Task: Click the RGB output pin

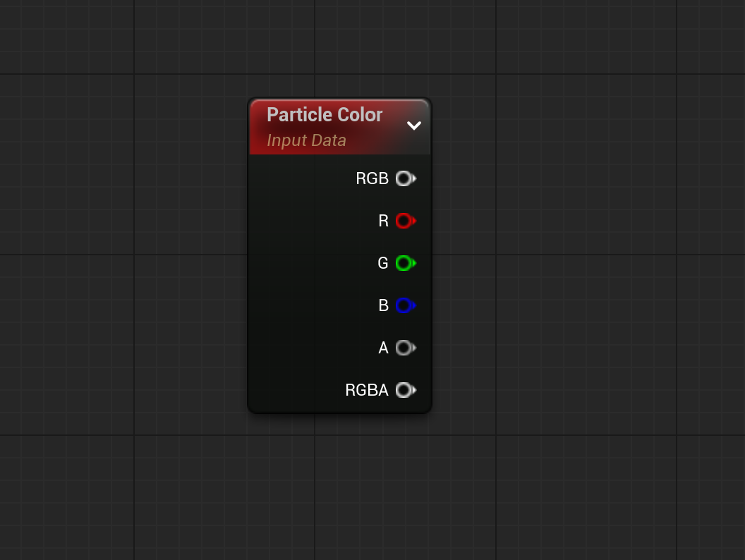Action: (x=405, y=178)
